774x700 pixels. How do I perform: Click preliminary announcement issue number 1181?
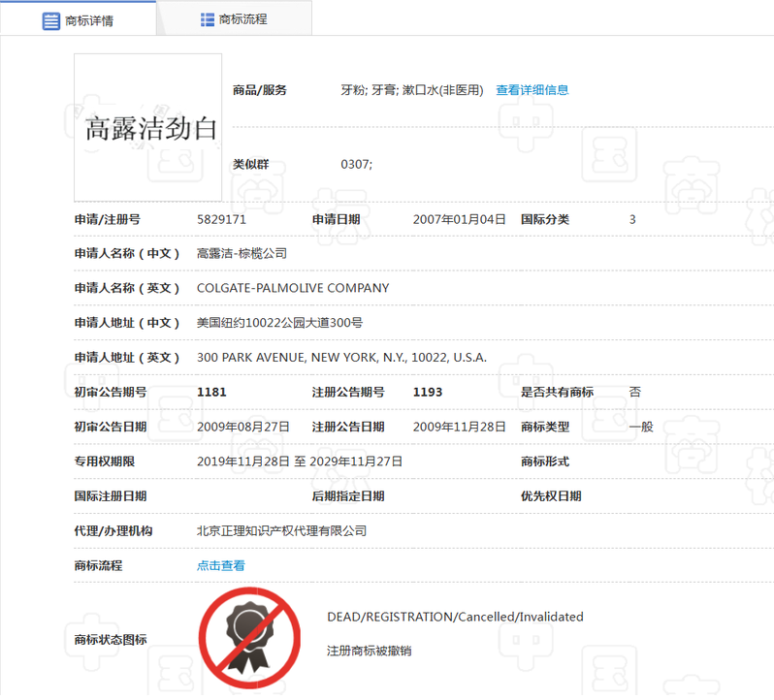(211, 393)
